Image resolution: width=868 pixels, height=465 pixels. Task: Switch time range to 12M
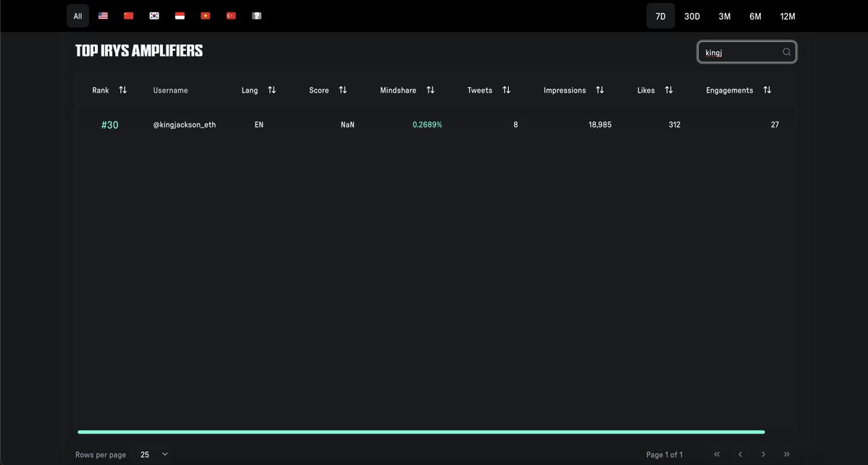pyautogui.click(x=788, y=17)
